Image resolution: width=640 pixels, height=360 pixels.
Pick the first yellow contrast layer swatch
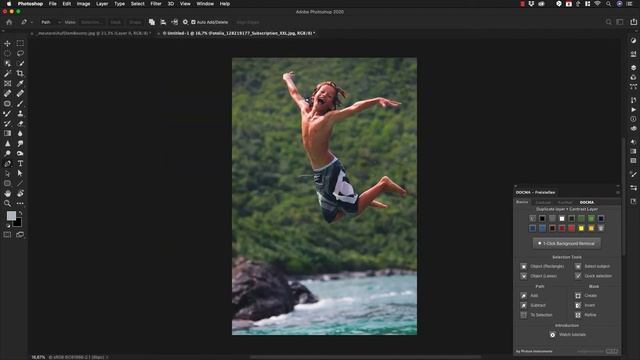coord(581,228)
